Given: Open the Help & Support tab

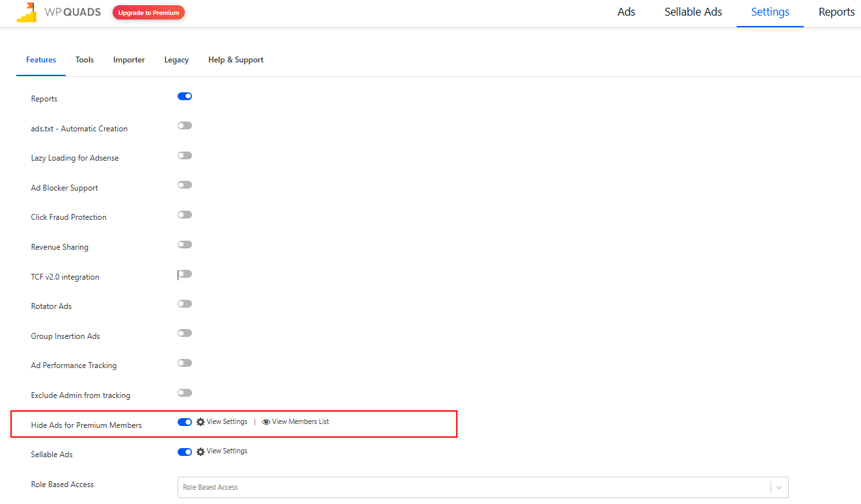Looking at the screenshot, I should click(x=236, y=60).
